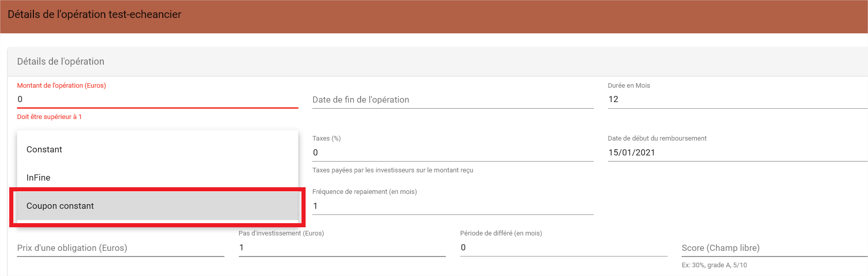Click the 'Détails de l'opération' section header
The height and width of the screenshot is (276, 868).
[61, 62]
